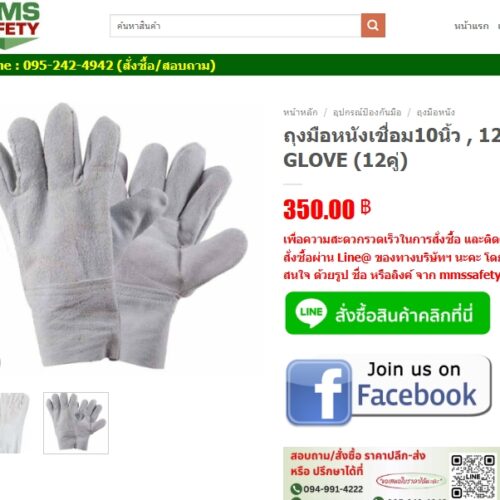Click the 094-991-4222 phone icon

296,489
